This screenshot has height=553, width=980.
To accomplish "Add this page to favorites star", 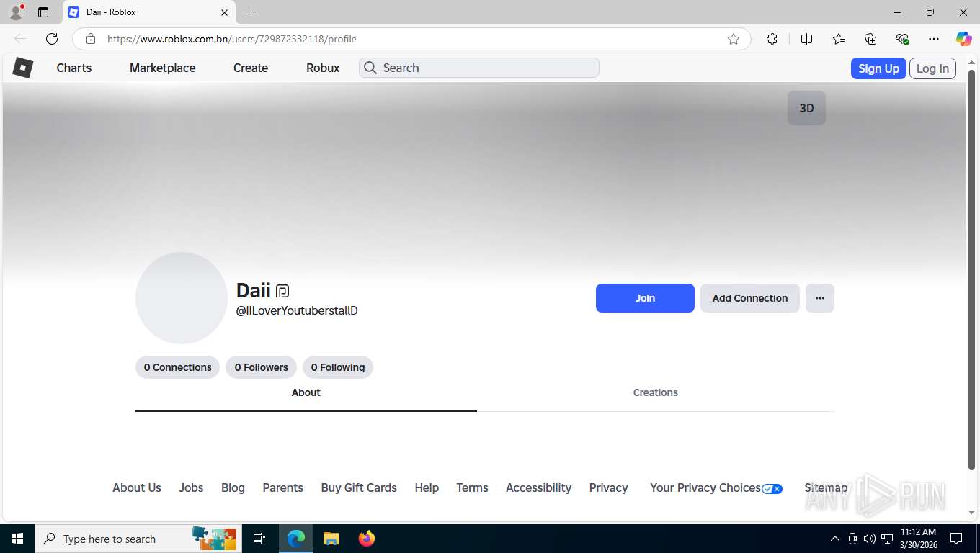I will tap(734, 39).
